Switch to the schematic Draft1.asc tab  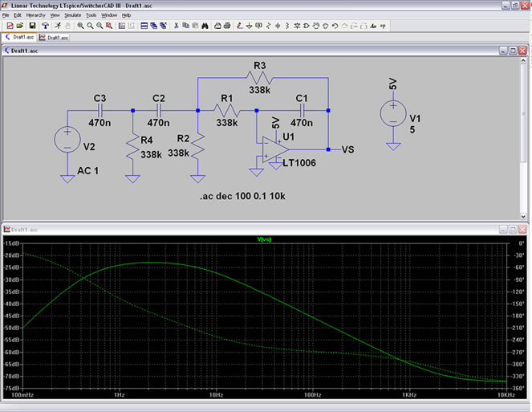pos(19,37)
